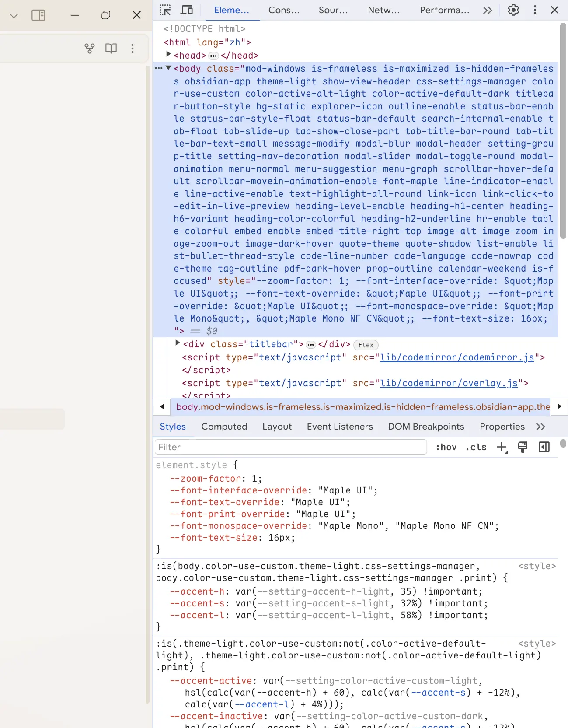The image size is (568, 728).
Task: Focus the styles Filter input field
Action: click(291, 447)
